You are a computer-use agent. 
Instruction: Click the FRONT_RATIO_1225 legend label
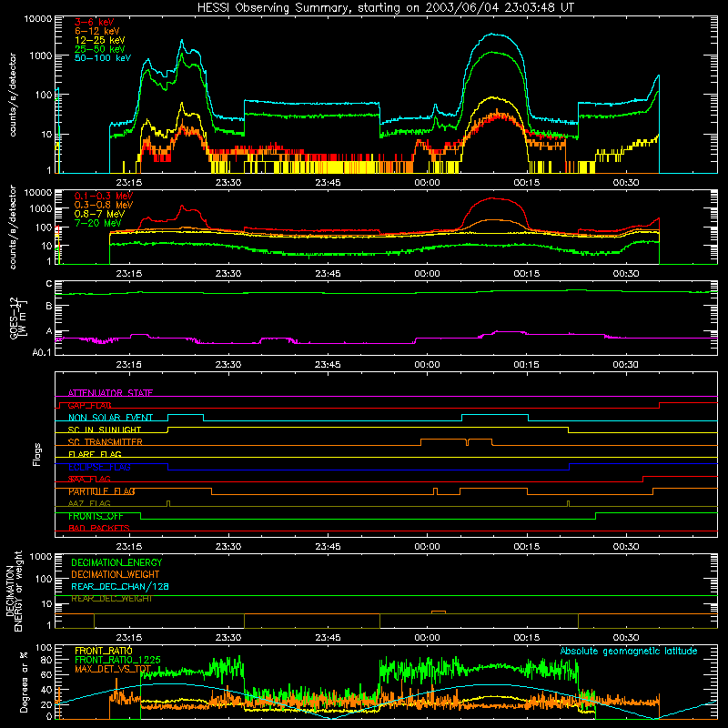(117, 660)
